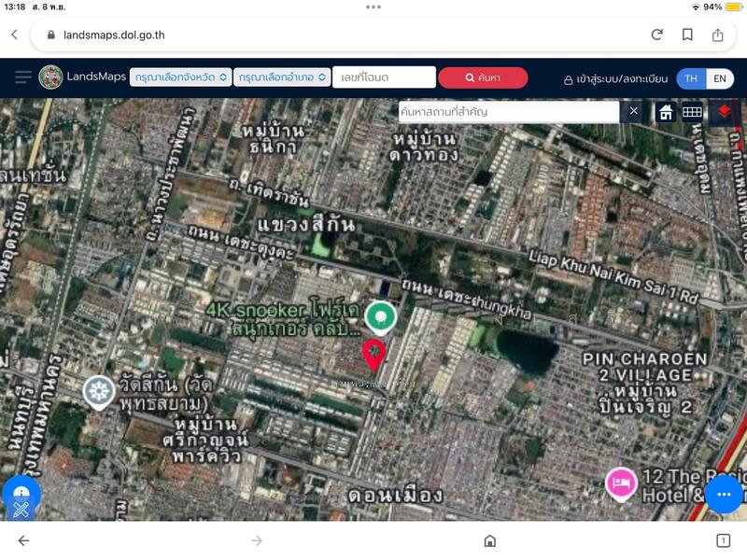The height and width of the screenshot is (560, 747).
Task: Click the red search (ค้นหา) button
Action: point(483,77)
